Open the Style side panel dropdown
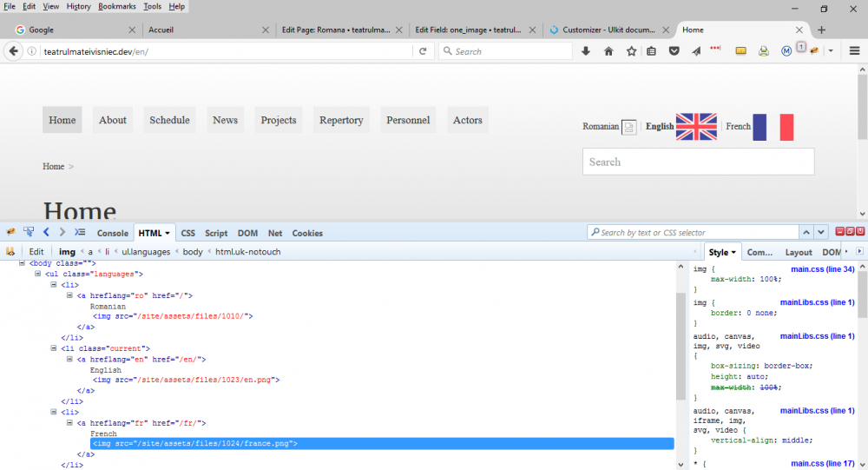This screenshot has height=470, width=868. (x=733, y=252)
